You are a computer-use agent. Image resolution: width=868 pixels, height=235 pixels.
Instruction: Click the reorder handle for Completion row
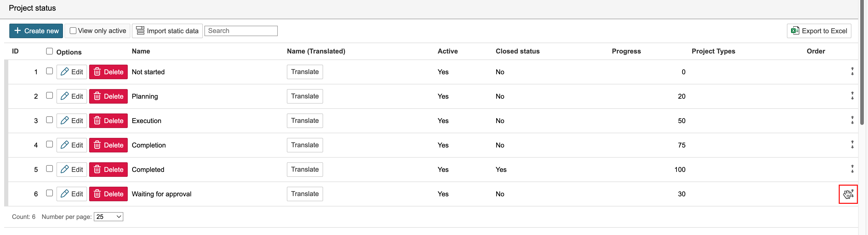852,145
